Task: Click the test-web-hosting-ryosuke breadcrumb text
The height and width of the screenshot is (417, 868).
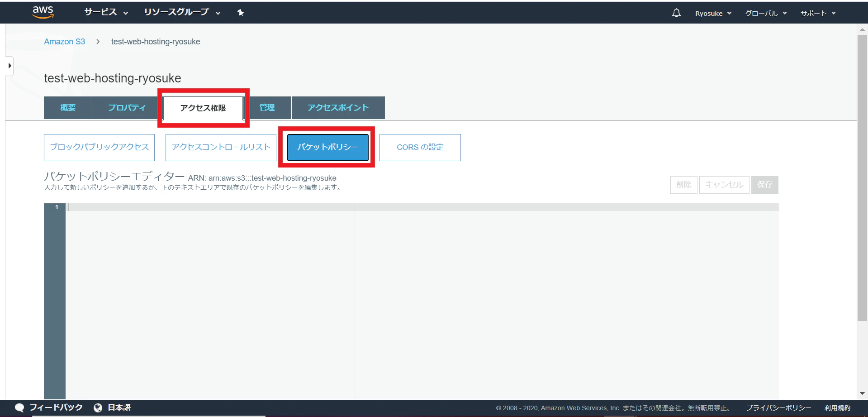Action: coord(156,42)
